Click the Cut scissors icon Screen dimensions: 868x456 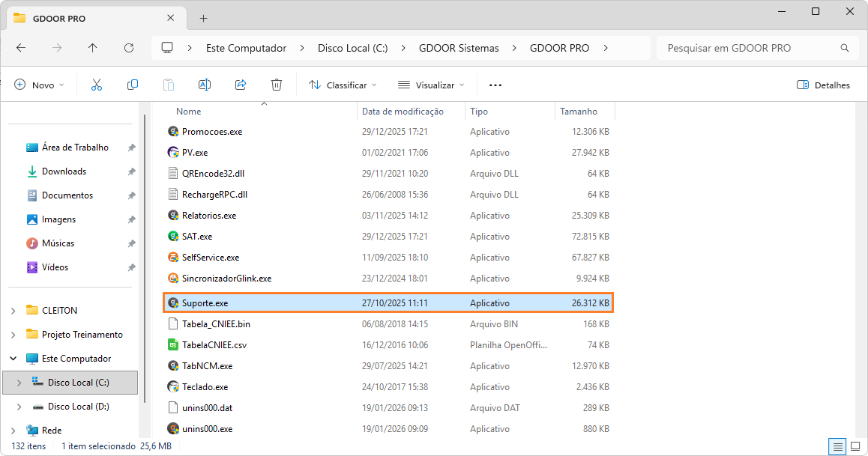click(96, 85)
